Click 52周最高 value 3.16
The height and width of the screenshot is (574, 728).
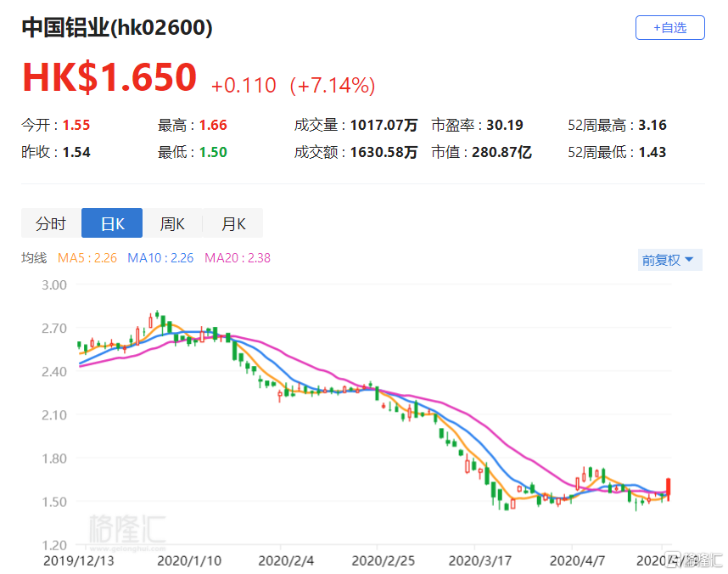(652, 125)
